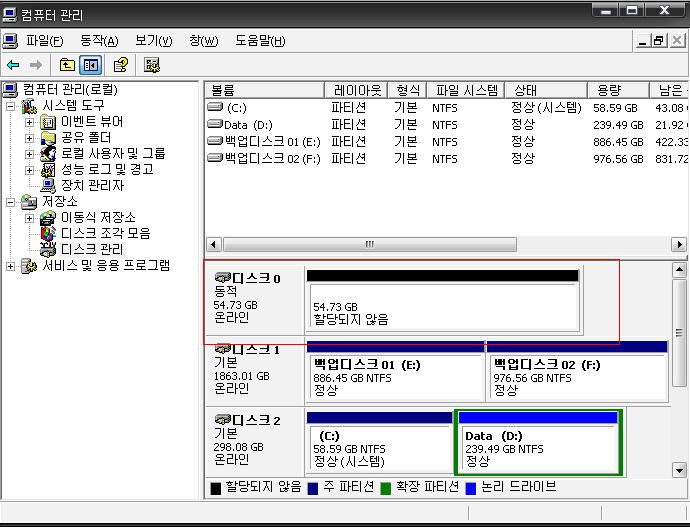Image resolution: width=690 pixels, height=527 pixels.
Task: Sort by the 용량 column header
Action: click(x=618, y=91)
